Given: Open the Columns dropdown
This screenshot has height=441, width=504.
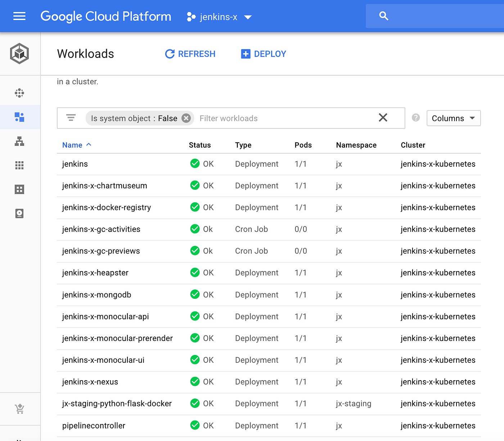Looking at the screenshot, I should (454, 118).
